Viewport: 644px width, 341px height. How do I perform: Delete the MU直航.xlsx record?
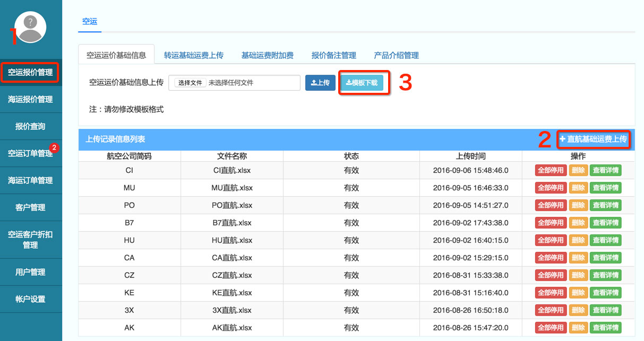coord(578,188)
